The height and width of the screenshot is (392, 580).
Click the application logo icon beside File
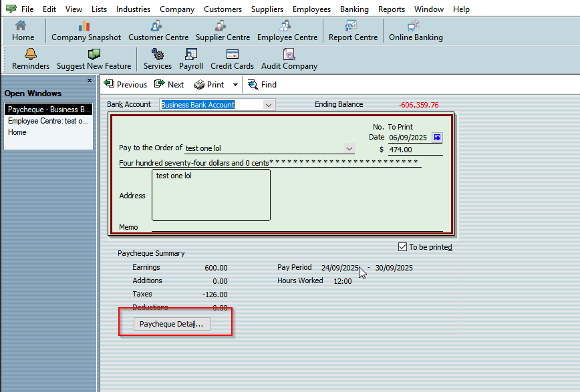click(11, 9)
